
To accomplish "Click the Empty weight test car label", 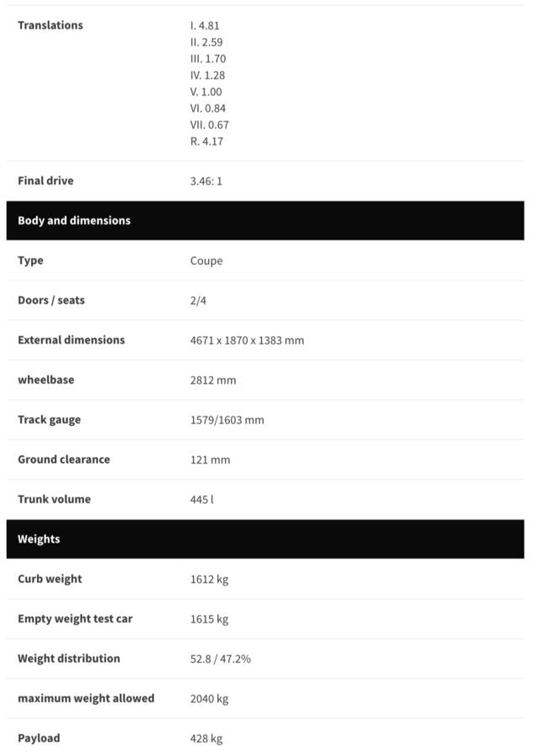I will (75, 619).
